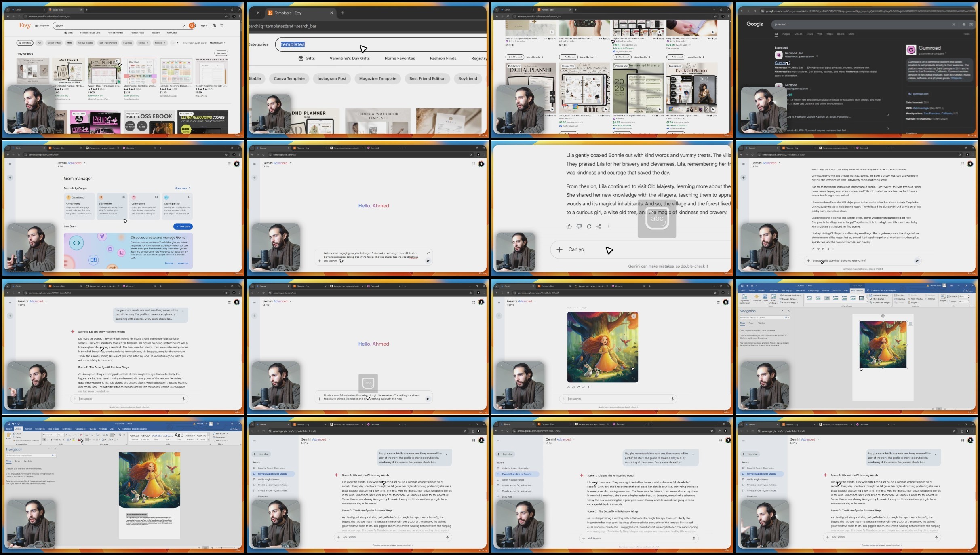Send the 'Structure this story' prompt
This screenshot has width=980, height=555.
[x=917, y=261]
